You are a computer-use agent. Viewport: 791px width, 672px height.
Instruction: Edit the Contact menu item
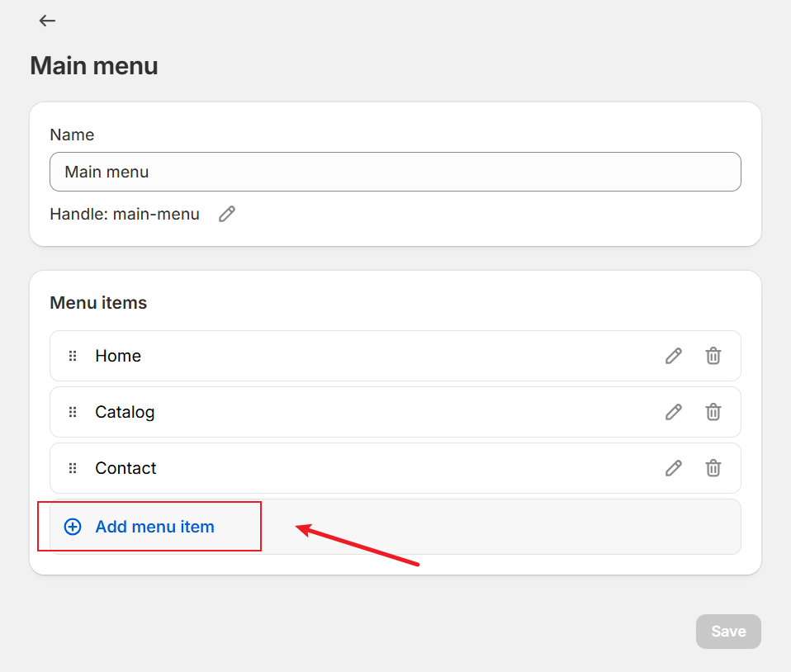[x=674, y=468]
